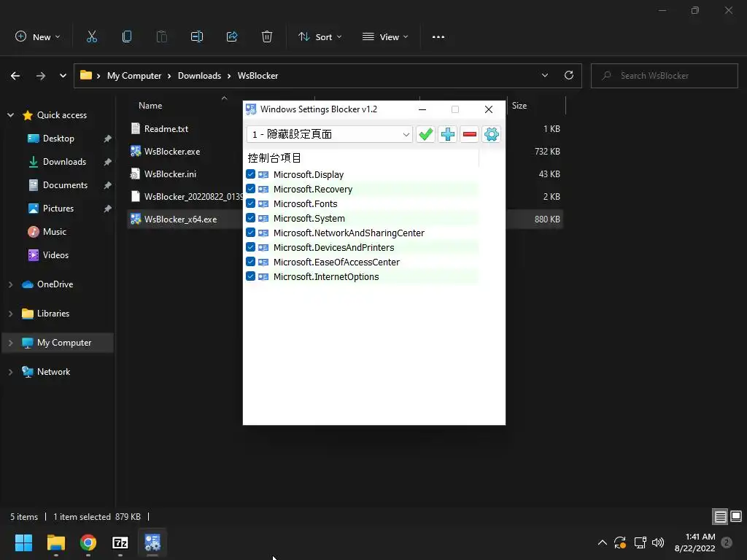The height and width of the screenshot is (560, 747).
Task: Click the Delete trash icon in Explorer toolbar
Action: (267, 36)
